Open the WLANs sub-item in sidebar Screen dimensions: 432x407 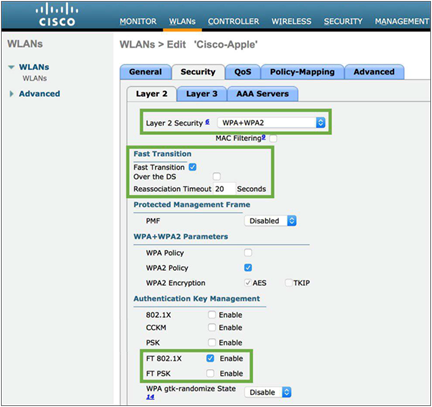pyautogui.click(x=35, y=78)
